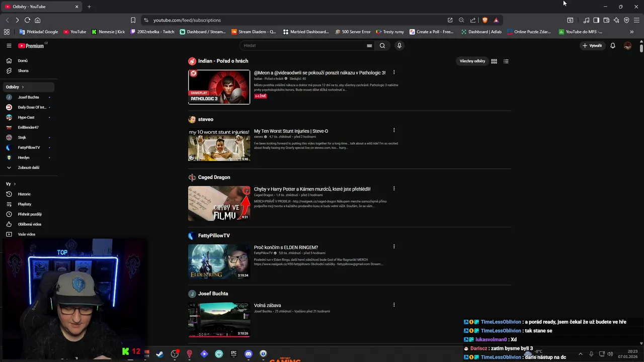Go to browser home page

pyautogui.click(x=37, y=20)
